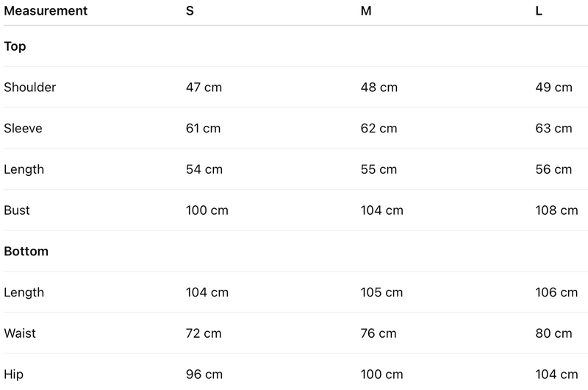Select the 56 cm top length value
The height and width of the screenshot is (390, 588).
pyautogui.click(x=553, y=169)
